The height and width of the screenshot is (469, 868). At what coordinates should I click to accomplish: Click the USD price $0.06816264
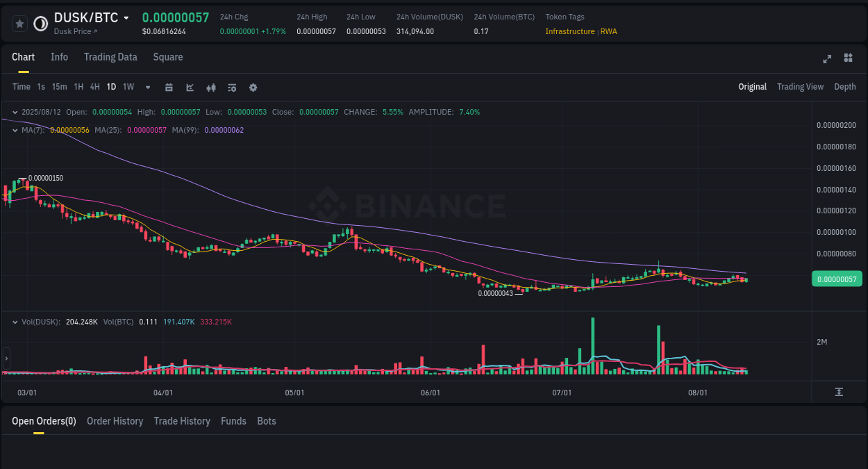[164, 31]
